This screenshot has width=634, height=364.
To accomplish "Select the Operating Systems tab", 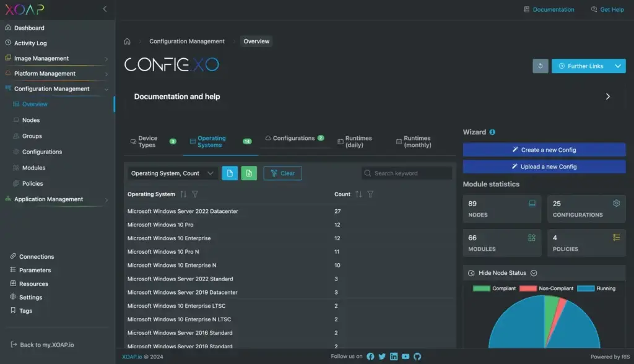I will (221, 142).
